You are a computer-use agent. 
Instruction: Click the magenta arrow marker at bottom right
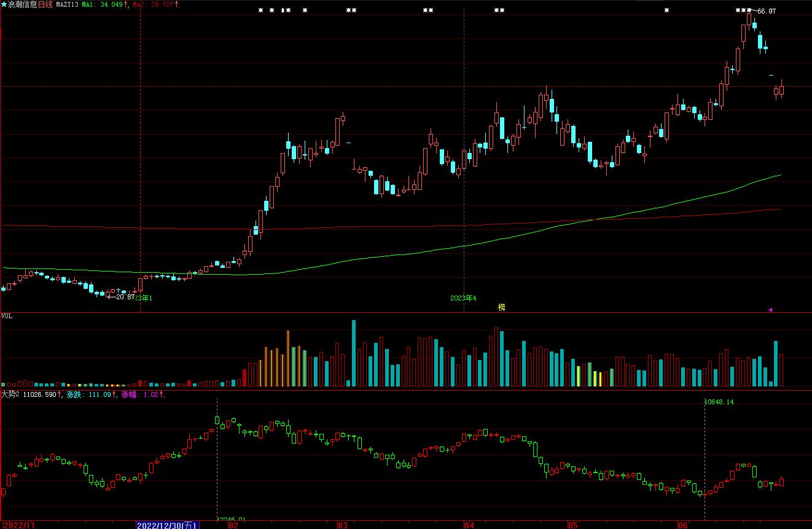coord(770,310)
